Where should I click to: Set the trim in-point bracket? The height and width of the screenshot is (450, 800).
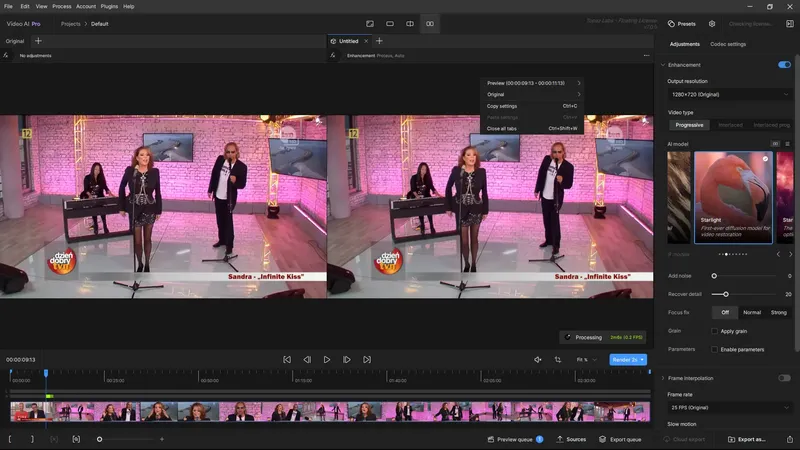tap(10, 439)
